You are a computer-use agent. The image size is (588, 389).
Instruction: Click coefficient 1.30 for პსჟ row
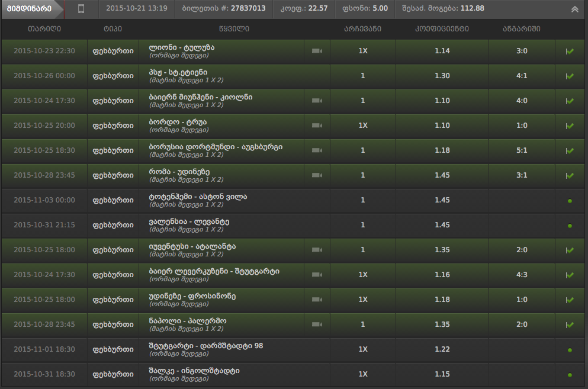(x=442, y=76)
